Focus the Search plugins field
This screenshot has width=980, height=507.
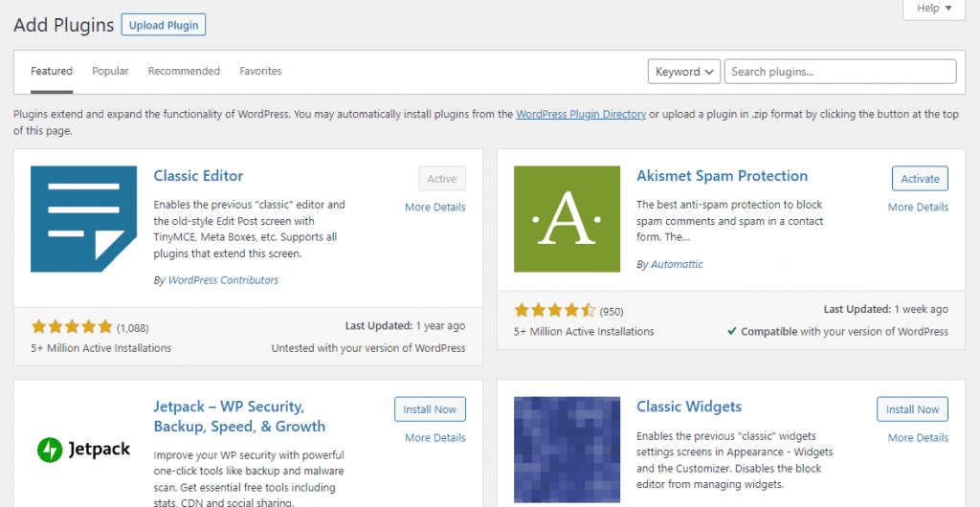tap(840, 72)
